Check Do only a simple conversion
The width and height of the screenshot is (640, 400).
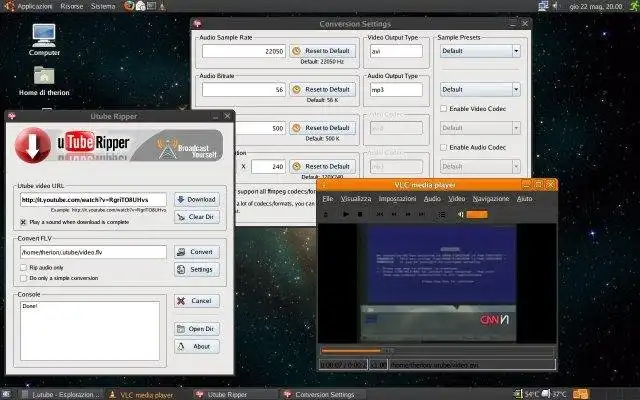(x=23, y=278)
